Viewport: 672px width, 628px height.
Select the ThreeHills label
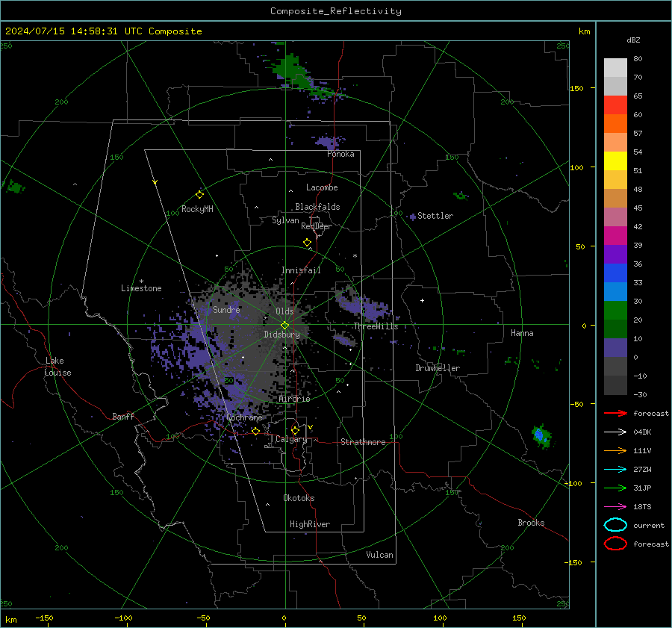coord(376,326)
